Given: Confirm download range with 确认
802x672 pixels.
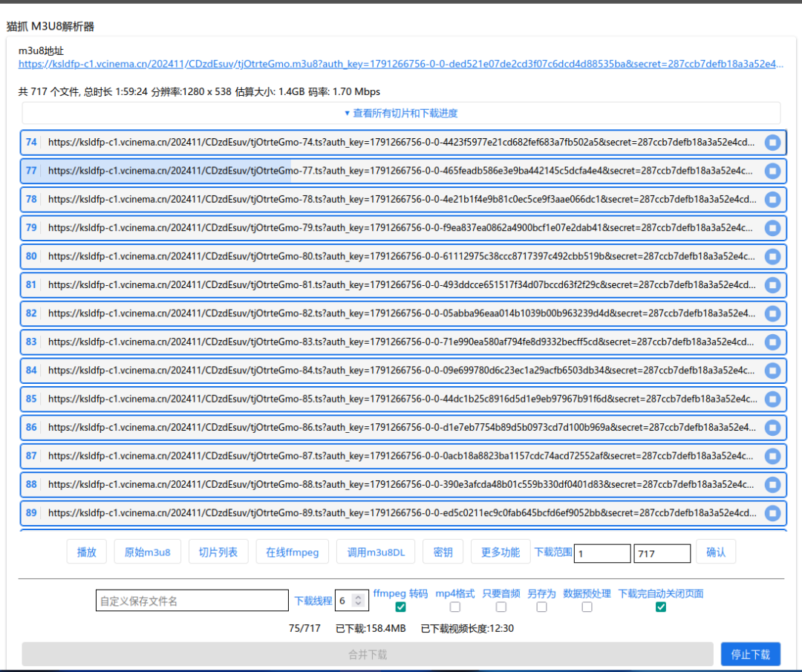Looking at the screenshot, I should tap(716, 552).
